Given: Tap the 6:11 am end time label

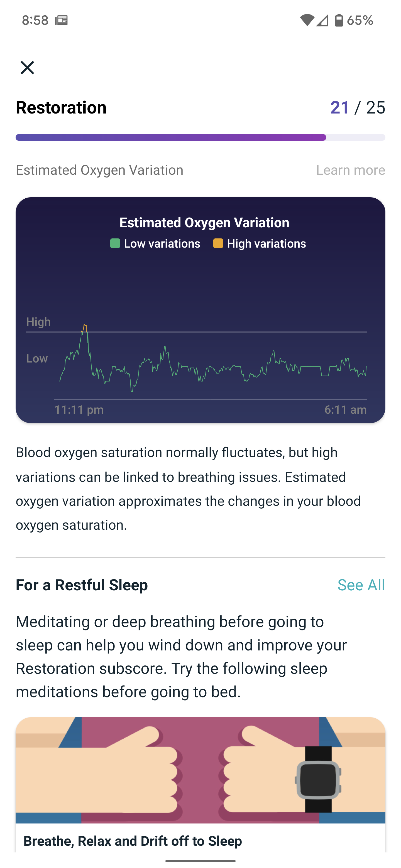Looking at the screenshot, I should pos(345,410).
